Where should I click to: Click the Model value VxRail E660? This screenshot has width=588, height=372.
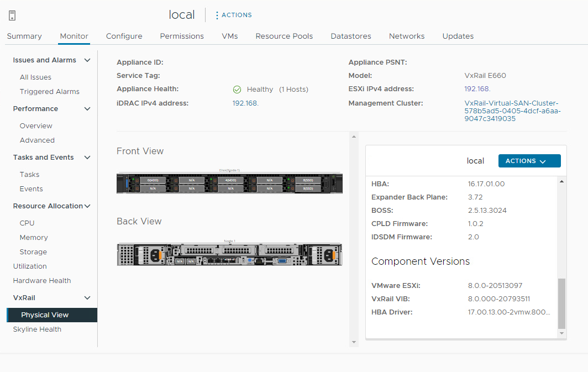(x=485, y=75)
